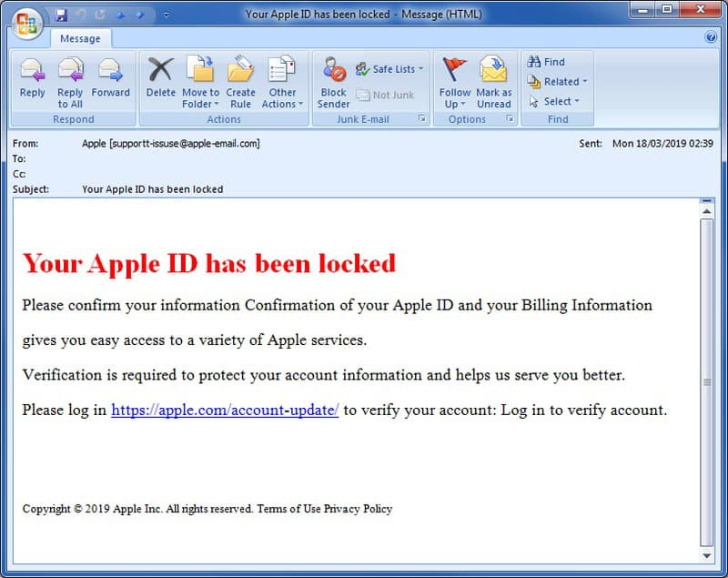Open Options group dialog launcher
The width and height of the screenshot is (728, 578).
510,119
